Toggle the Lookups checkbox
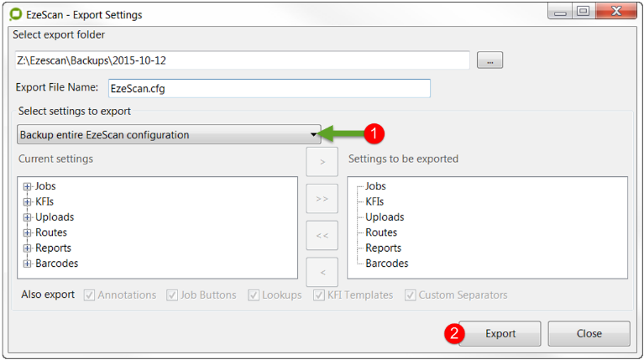Screen dimensions: 644x360 254,295
